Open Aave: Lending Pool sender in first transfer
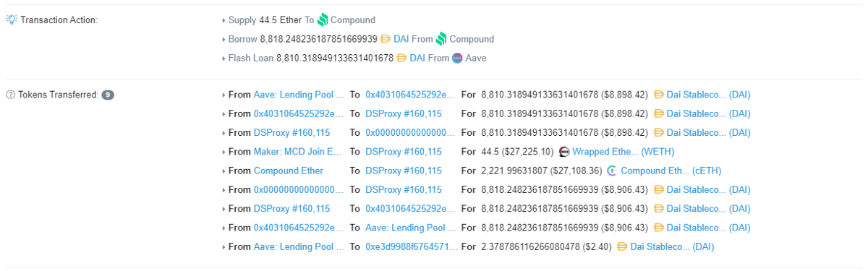Screen dimensions: 868x271 point(299,95)
